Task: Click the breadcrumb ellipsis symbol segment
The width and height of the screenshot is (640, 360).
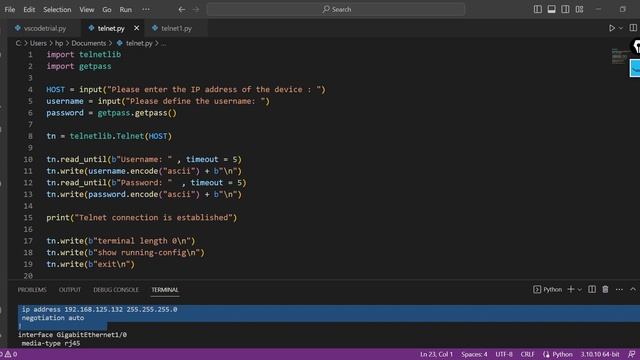Action: click(163, 43)
